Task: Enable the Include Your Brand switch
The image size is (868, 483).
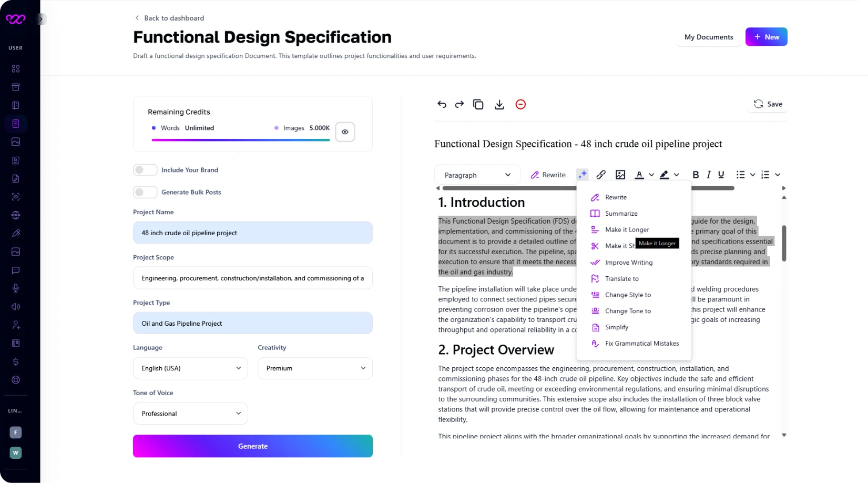Action: point(145,170)
